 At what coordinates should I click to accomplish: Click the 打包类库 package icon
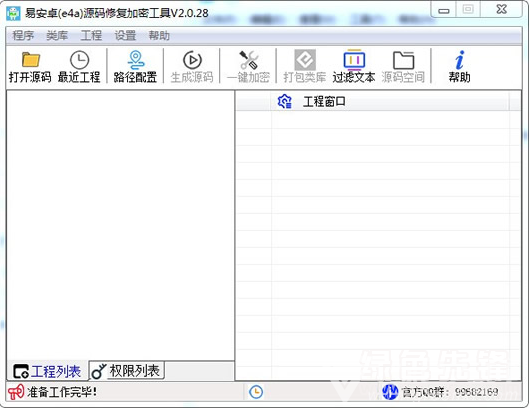[305, 60]
